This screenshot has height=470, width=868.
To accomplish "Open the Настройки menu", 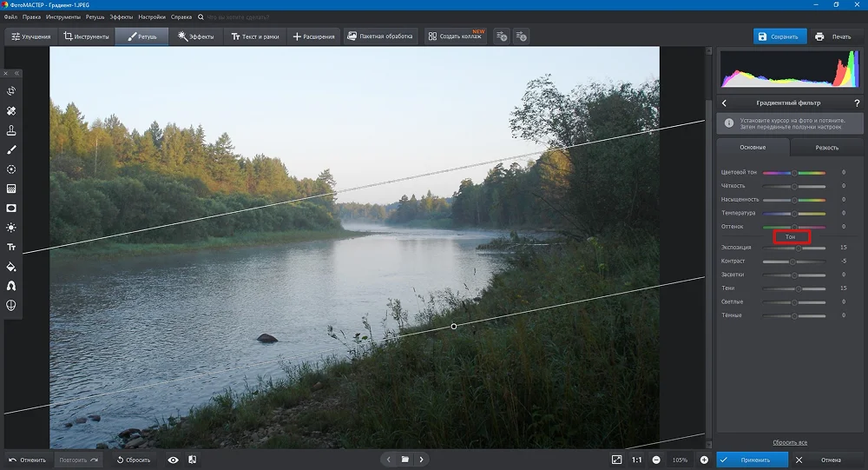I will (152, 17).
